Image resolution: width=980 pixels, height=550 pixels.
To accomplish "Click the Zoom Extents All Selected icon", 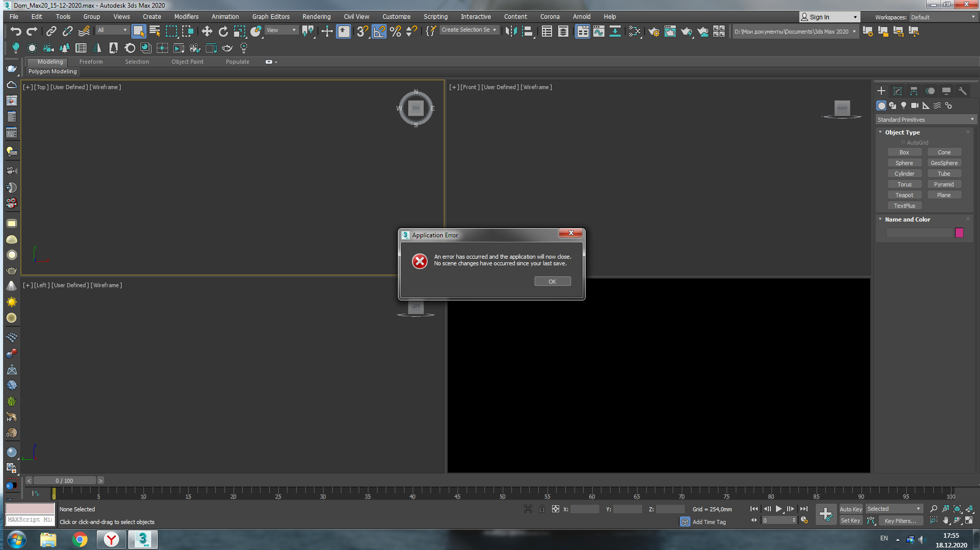I will pos(969,509).
